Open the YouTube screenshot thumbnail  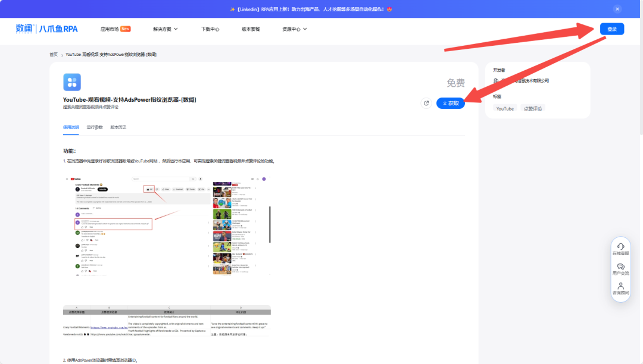(168, 225)
